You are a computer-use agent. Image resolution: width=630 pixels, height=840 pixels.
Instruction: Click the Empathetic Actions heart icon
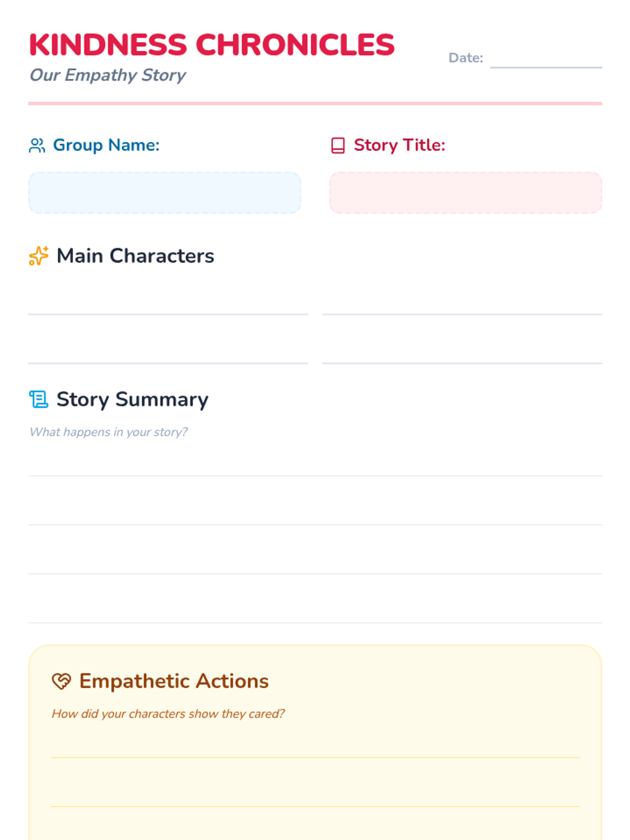[61, 681]
